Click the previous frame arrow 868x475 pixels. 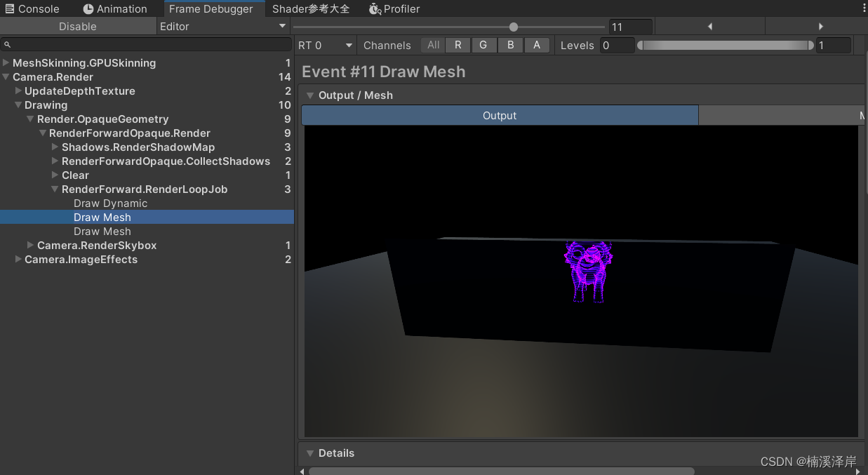[x=709, y=26]
